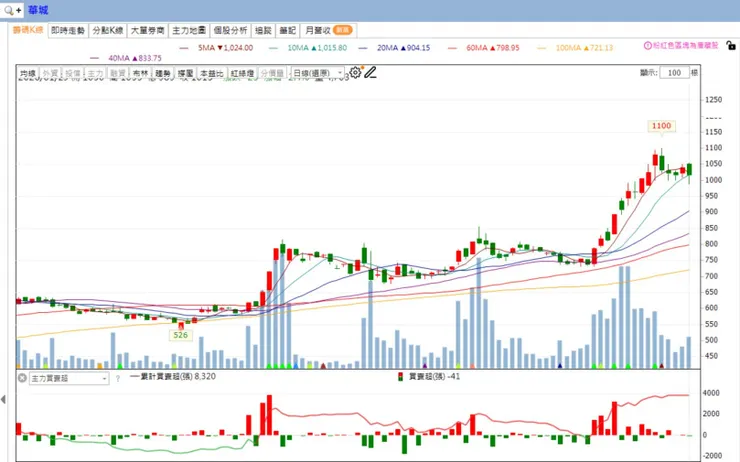Click the unlock padlock icon
The width and height of the screenshot is (740, 462).
point(731,45)
